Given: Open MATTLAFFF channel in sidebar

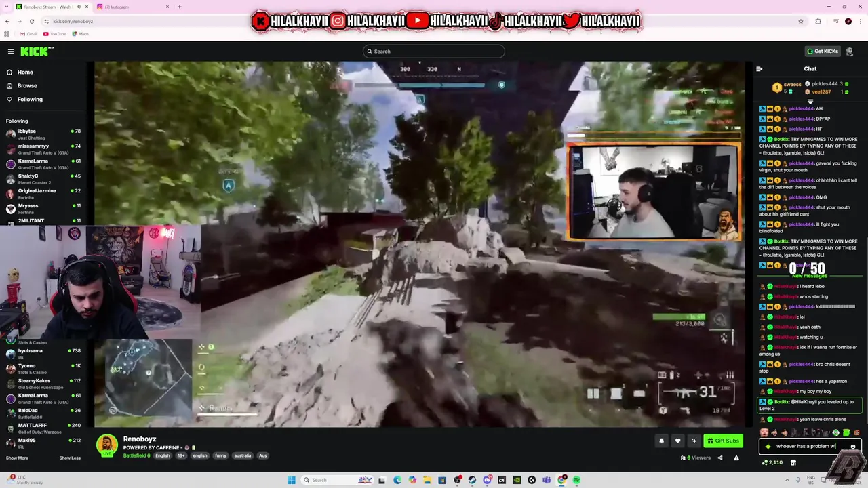Looking at the screenshot, I should pyautogui.click(x=43, y=428).
